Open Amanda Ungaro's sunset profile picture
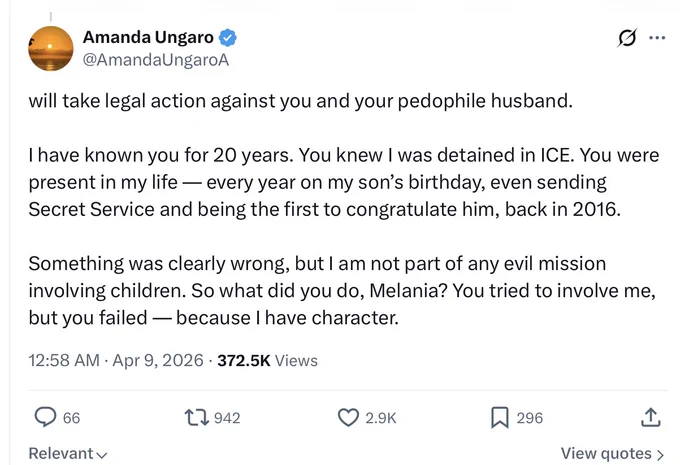680x465 pixels. click(51, 48)
